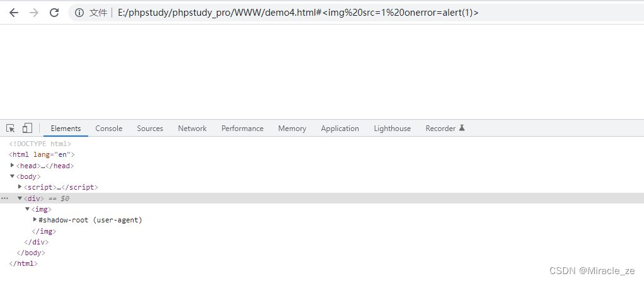Image resolution: width=644 pixels, height=281 pixels.
Task: Select the html lang="en" node
Action: click(x=42, y=154)
